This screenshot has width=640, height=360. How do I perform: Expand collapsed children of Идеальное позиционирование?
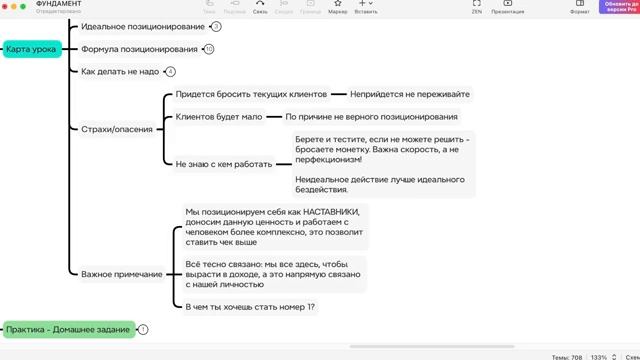216,27
